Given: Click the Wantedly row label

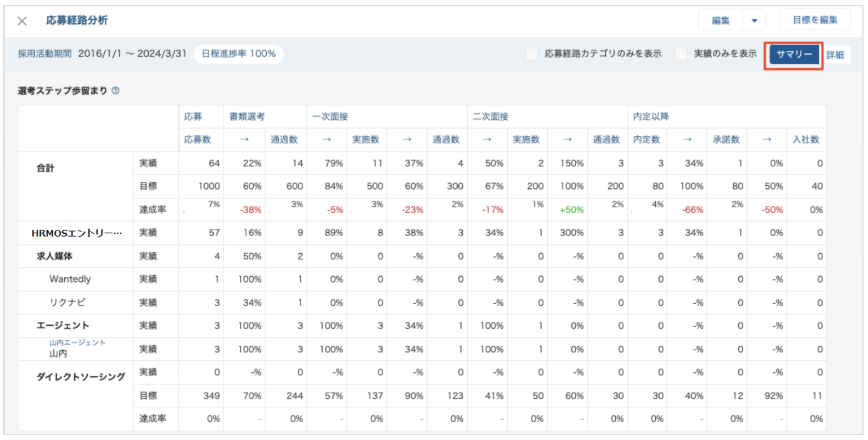Looking at the screenshot, I should (70, 279).
